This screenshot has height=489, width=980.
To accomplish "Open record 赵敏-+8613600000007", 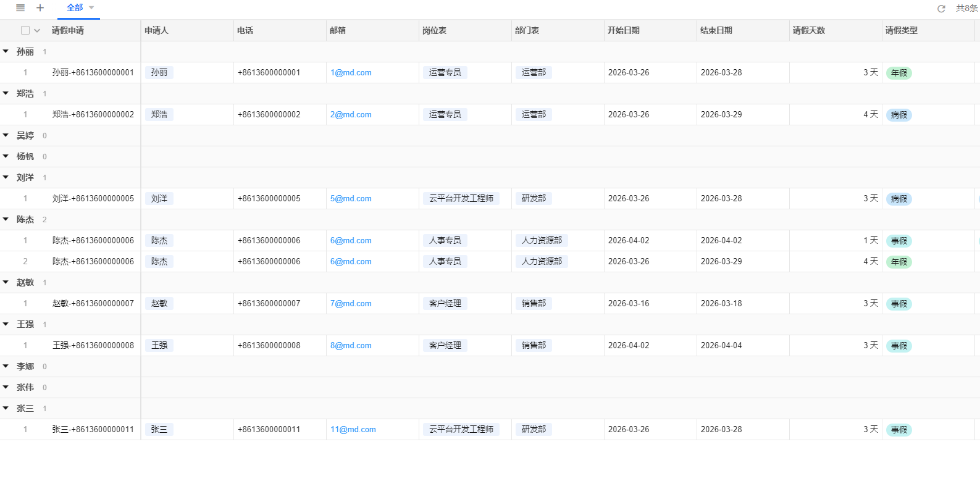I will pos(93,304).
